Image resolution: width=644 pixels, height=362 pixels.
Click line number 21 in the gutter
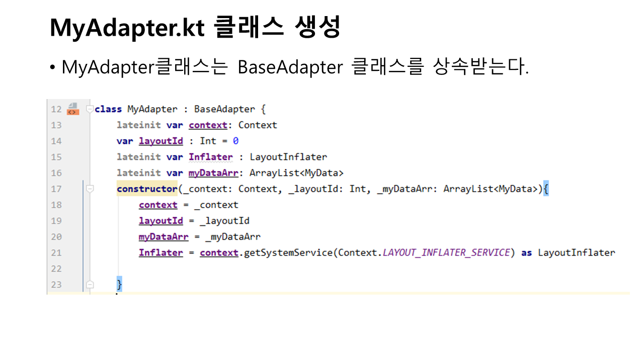pos(56,253)
